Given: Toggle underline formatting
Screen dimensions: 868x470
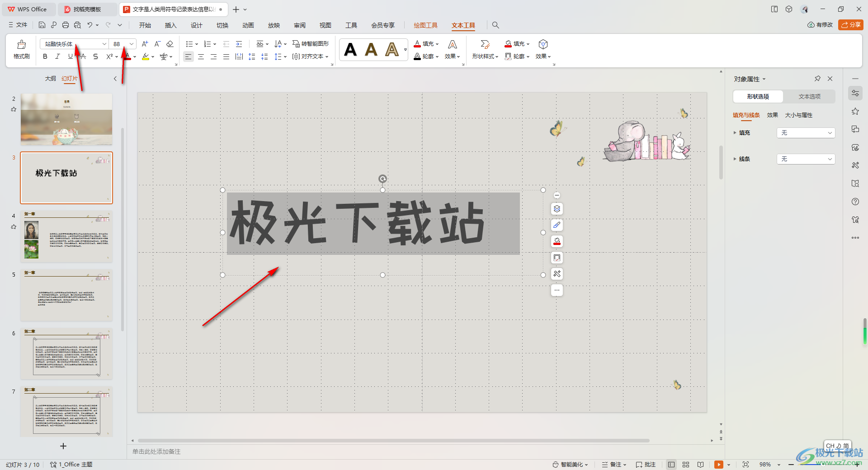Looking at the screenshot, I should point(70,56).
